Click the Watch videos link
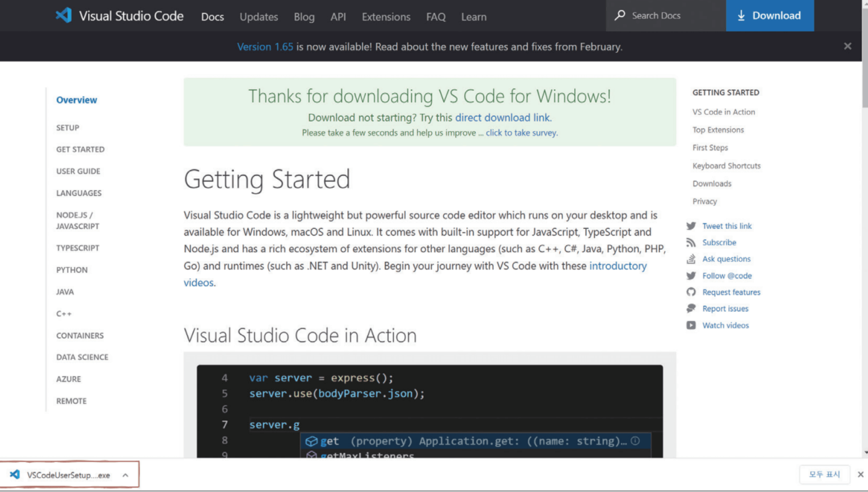 point(725,325)
